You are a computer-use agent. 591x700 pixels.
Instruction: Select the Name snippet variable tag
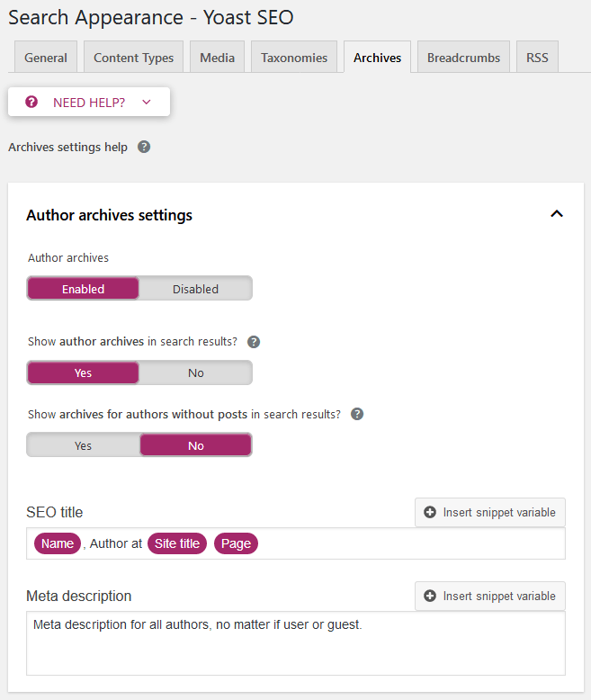point(58,543)
